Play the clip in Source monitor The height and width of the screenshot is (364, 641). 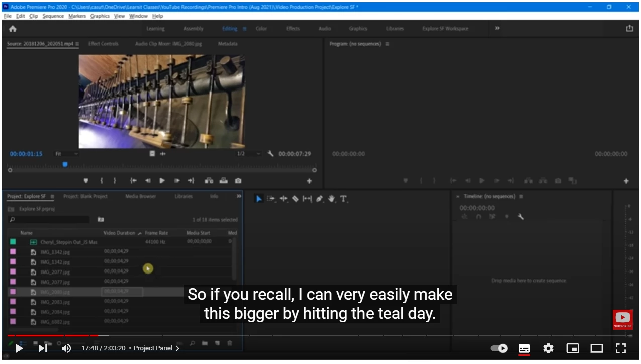pyautogui.click(x=162, y=180)
